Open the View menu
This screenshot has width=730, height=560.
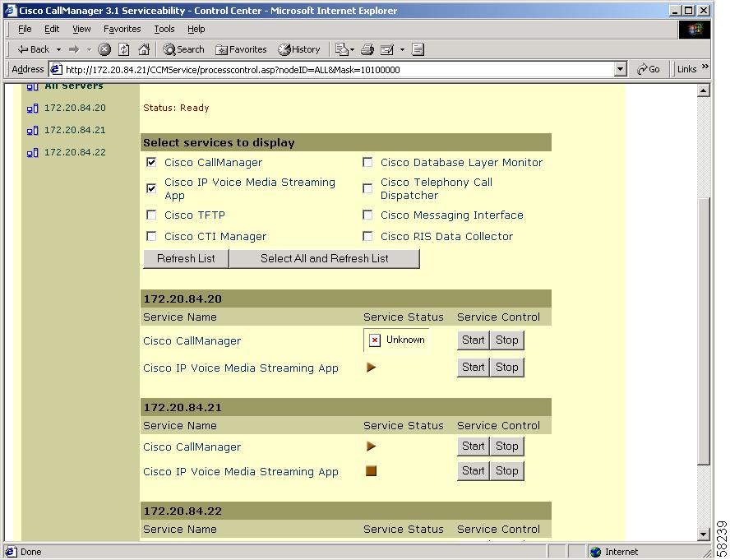(x=81, y=29)
